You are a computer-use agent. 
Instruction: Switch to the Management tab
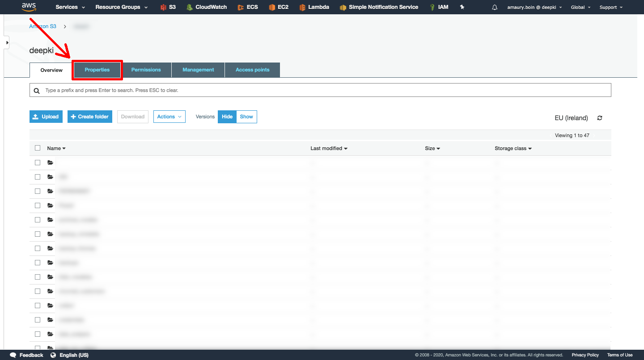(198, 70)
